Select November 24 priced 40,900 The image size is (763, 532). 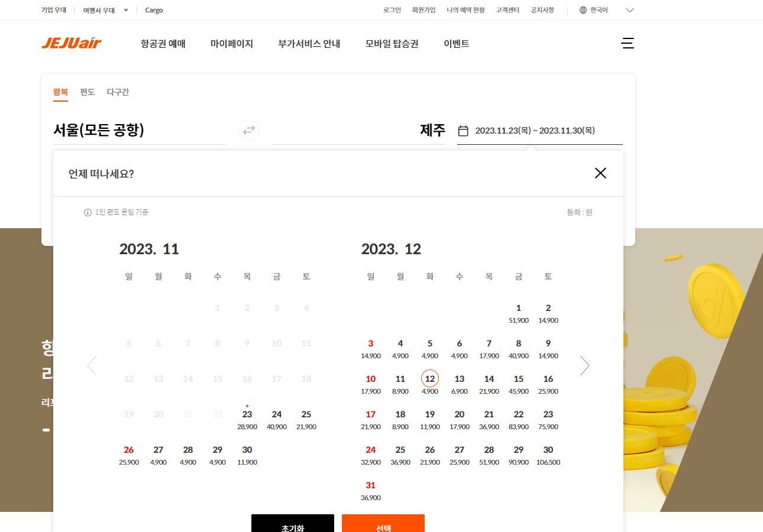277,420
